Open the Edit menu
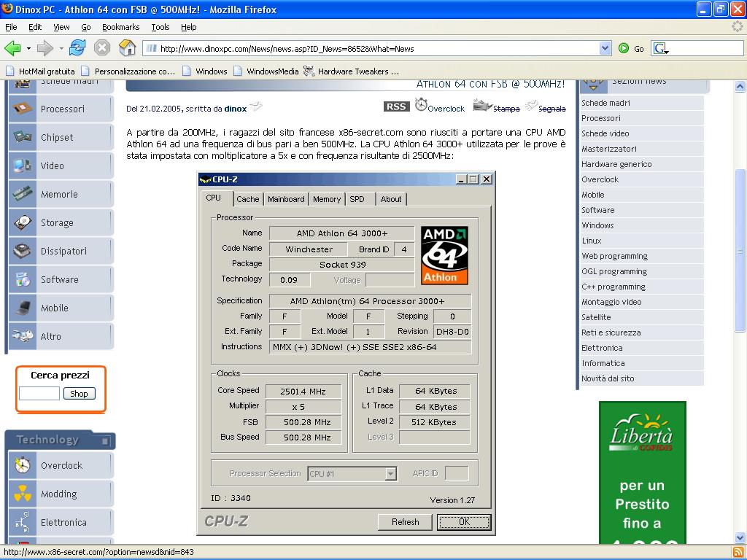Viewport: 747px width, 560px height. coord(35,27)
